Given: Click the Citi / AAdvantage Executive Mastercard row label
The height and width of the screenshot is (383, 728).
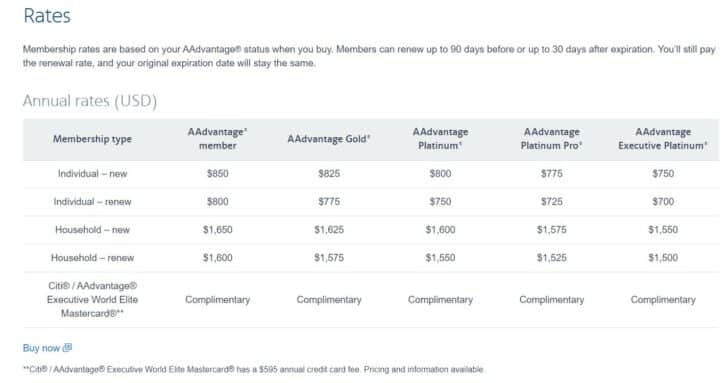Looking at the screenshot, I should [92, 299].
